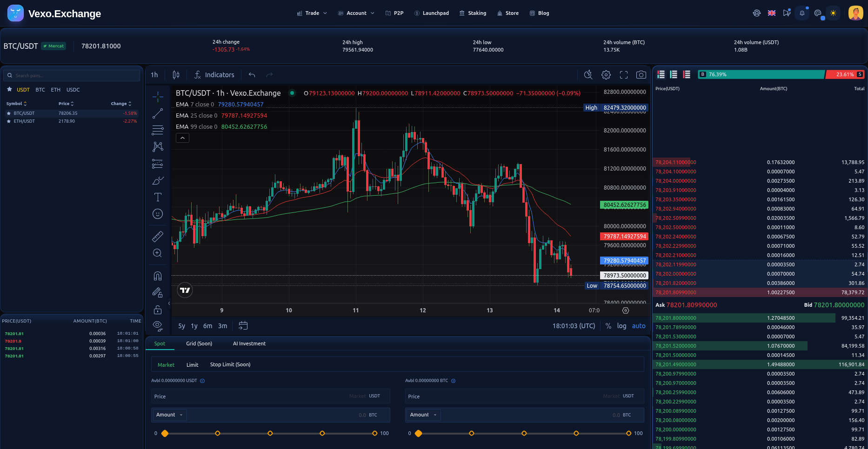Go to the Staking page

[473, 13]
